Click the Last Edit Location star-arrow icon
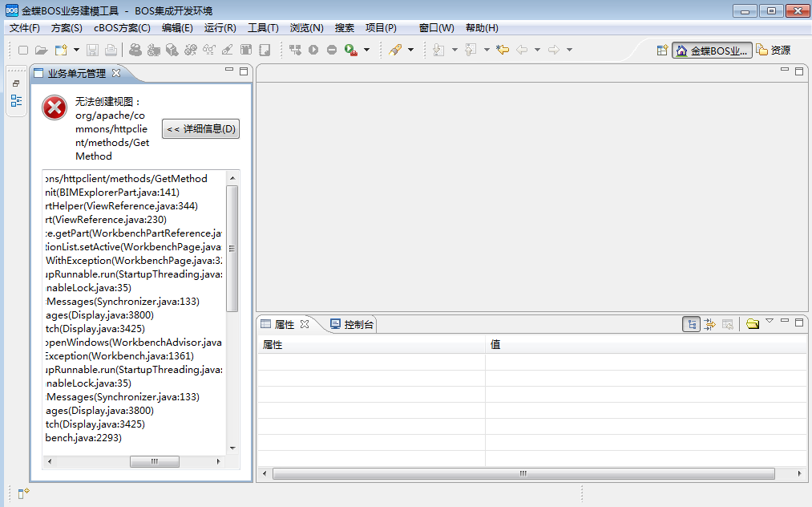This screenshot has height=507, width=812. tap(503, 50)
